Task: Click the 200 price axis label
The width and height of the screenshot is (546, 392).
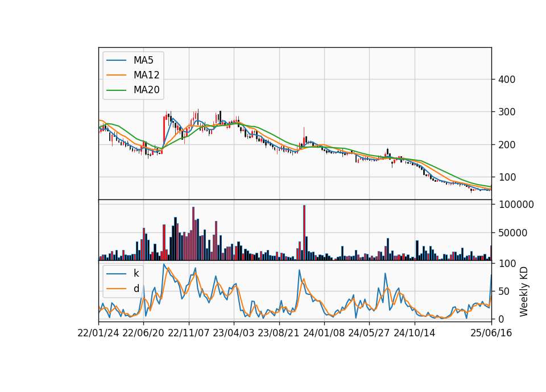Action: 507,145
